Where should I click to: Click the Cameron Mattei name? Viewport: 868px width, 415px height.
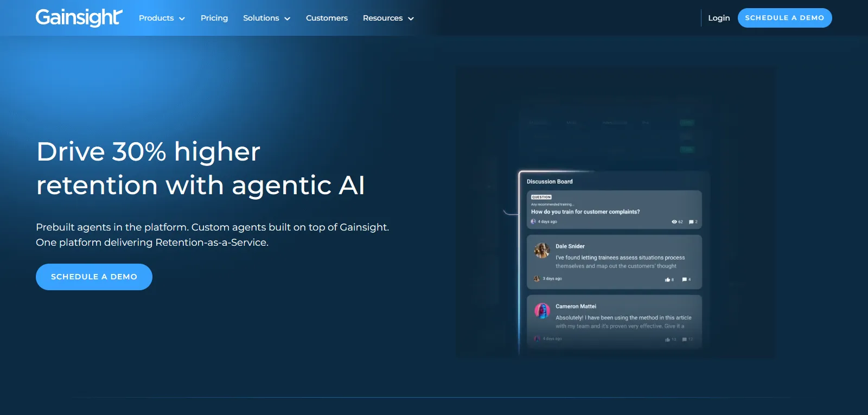(x=576, y=307)
